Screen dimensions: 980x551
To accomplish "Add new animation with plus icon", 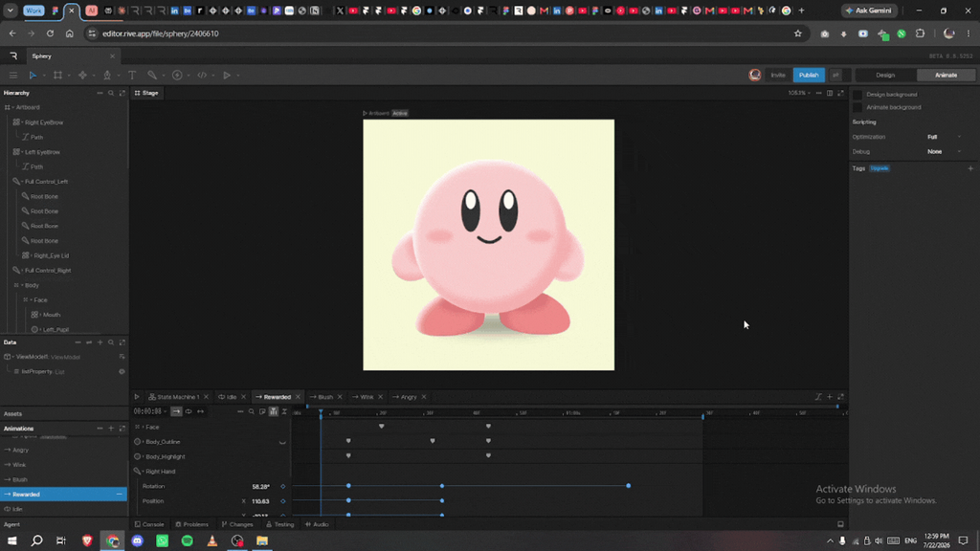I will 111,429.
